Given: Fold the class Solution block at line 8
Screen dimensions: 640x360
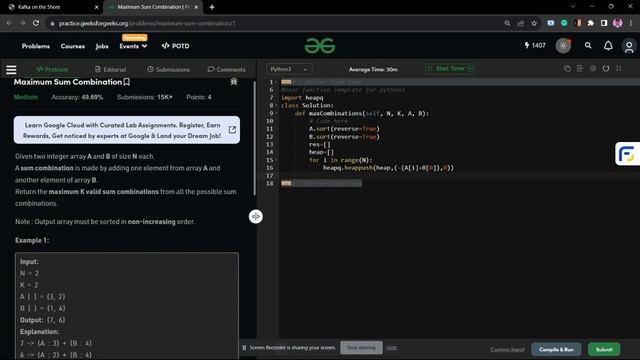Looking at the screenshot, I should 276,106.
